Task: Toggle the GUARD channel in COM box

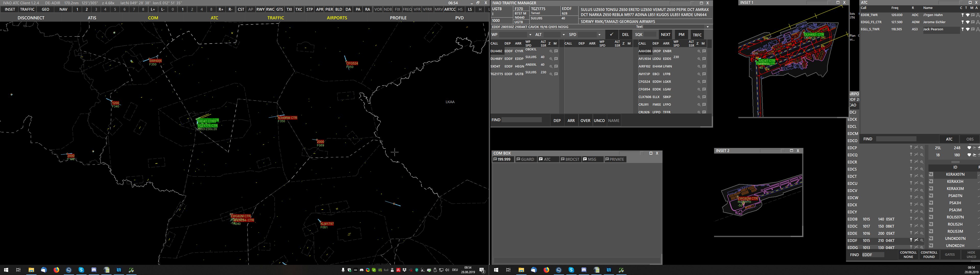Action: pyautogui.click(x=525, y=160)
